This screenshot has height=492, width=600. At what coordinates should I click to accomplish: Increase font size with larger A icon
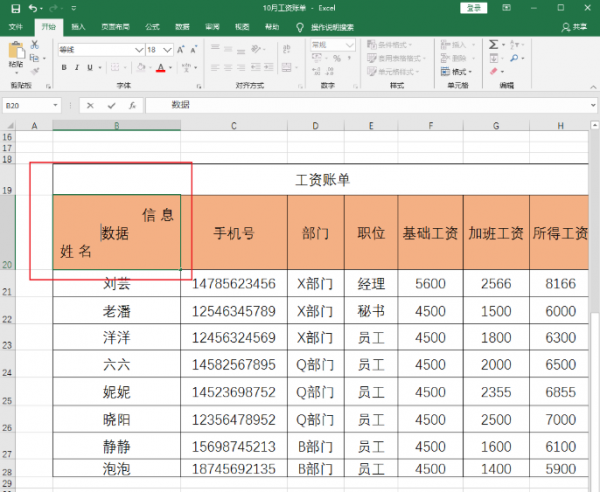click(x=181, y=50)
